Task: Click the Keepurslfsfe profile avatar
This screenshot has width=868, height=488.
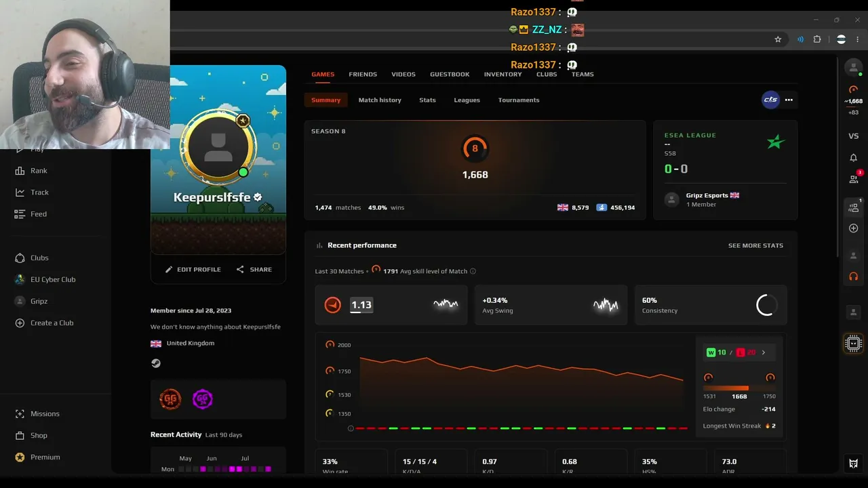Action: (218, 146)
